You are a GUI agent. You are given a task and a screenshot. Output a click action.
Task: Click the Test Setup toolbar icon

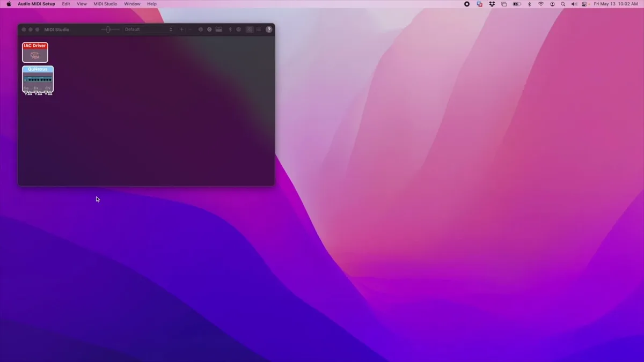219,29
